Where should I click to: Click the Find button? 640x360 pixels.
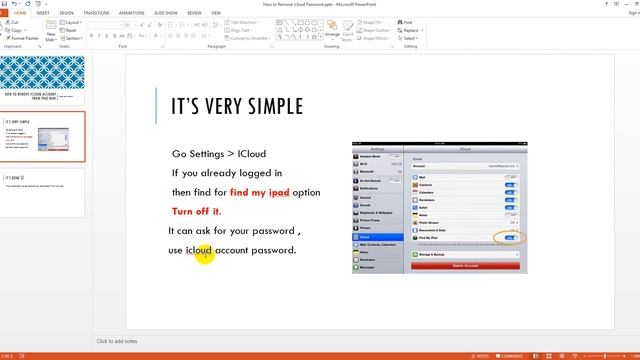405,22
